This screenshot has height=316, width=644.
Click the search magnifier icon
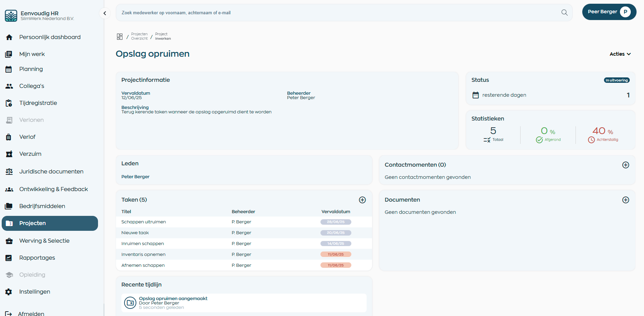tap(564, 12)
